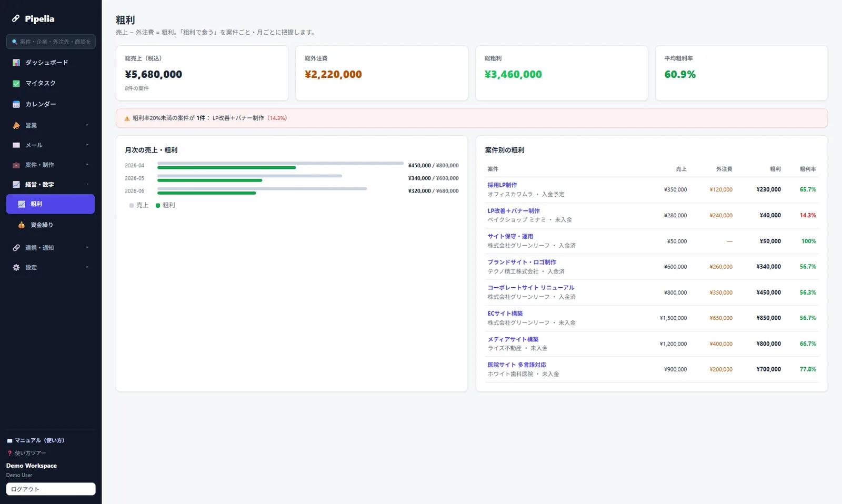Open the 採用LP制作 project link
The height and width of the screenshot is (504, 842).
pyautogui.click(x=502, y=185)
